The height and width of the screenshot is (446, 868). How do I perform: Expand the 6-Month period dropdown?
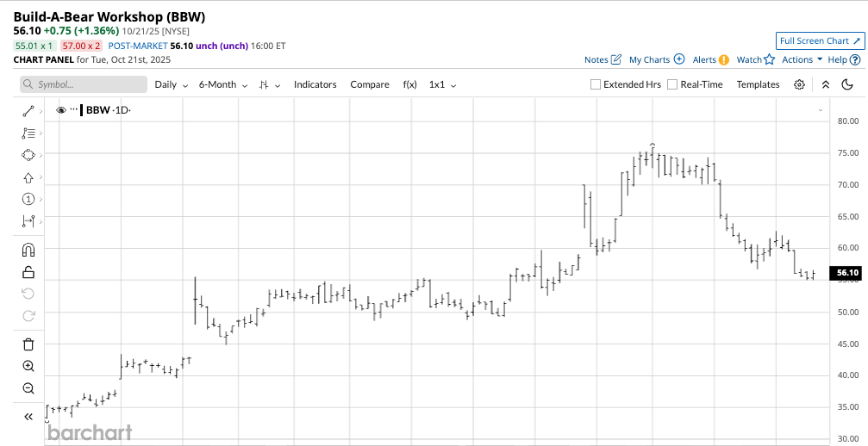pos(222,84)
